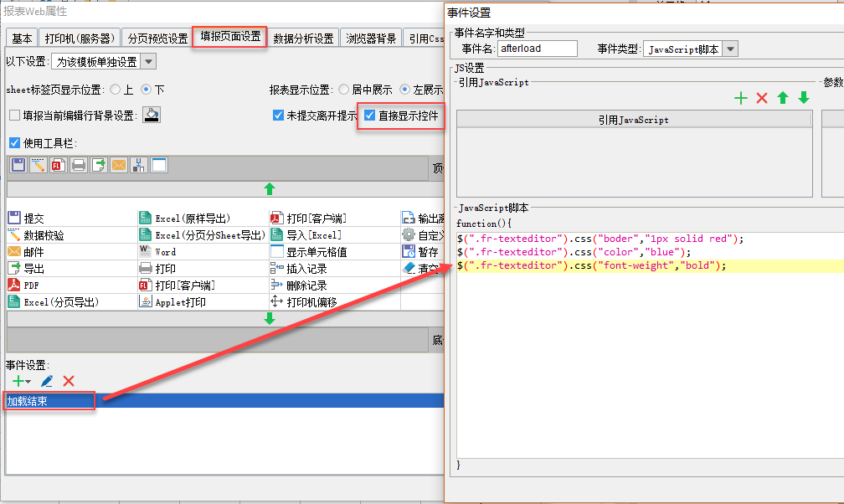Click the show cell value icon in toolbar strip
This screenshot has height=504, width=844.
[159, 165]
